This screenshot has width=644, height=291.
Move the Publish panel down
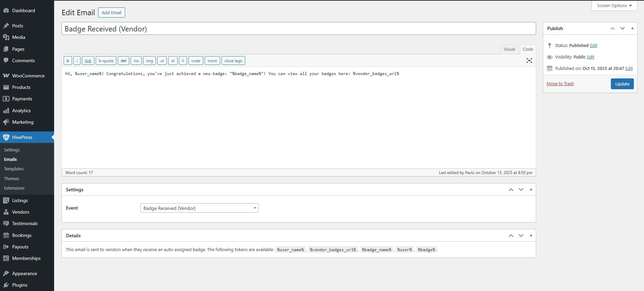(622, 28)
